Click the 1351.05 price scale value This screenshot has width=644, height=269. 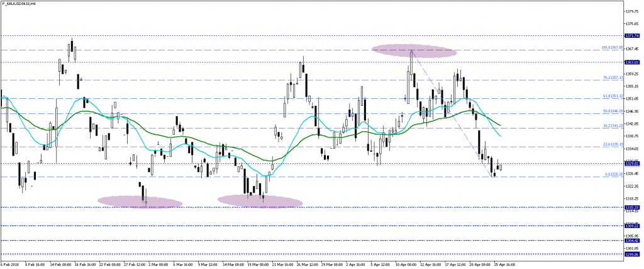(633, 99)
